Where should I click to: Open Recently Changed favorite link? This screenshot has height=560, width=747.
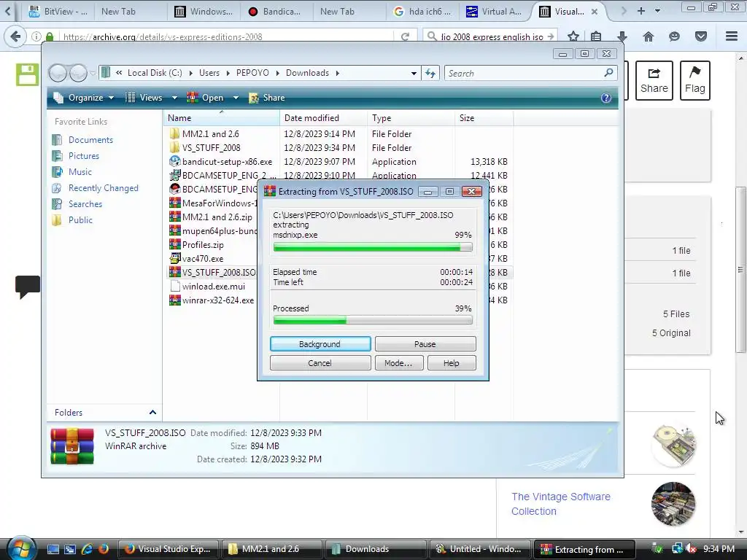[x=104, y=188]
